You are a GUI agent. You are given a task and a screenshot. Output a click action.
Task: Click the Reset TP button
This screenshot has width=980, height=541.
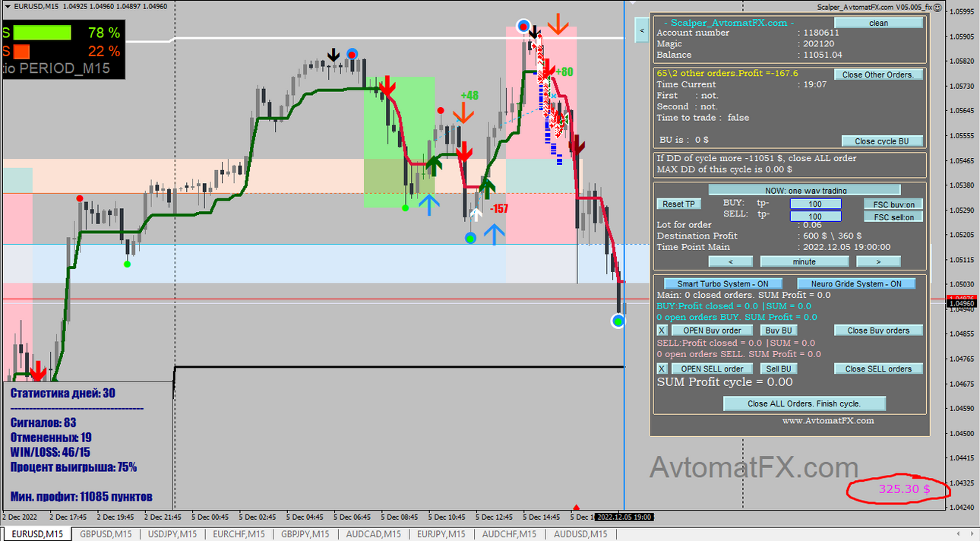[x=678, y=204]
